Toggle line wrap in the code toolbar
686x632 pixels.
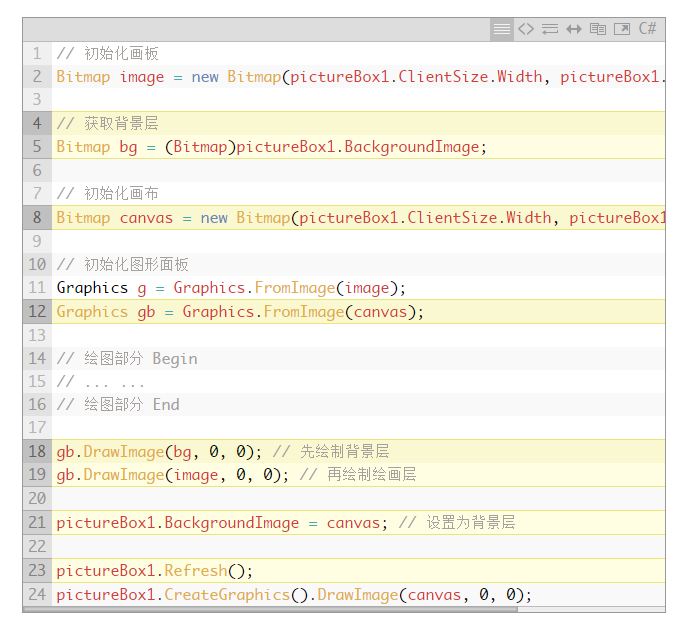tap(550, 29)
